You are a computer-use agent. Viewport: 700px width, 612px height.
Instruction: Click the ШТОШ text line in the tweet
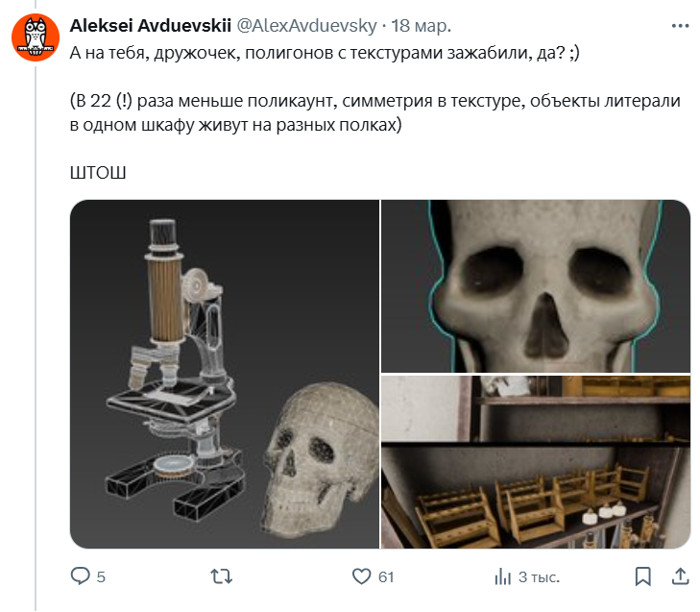coord(98,172)
